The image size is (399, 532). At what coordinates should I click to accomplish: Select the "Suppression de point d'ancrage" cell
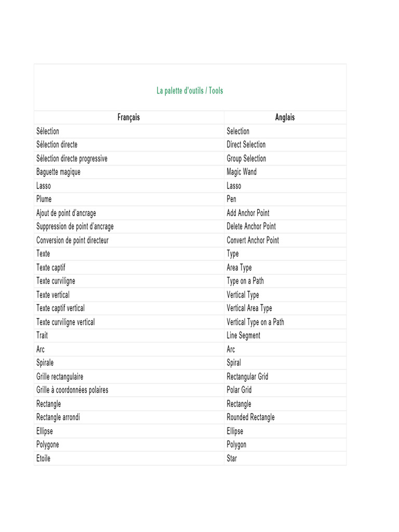(x=75, y=227)
